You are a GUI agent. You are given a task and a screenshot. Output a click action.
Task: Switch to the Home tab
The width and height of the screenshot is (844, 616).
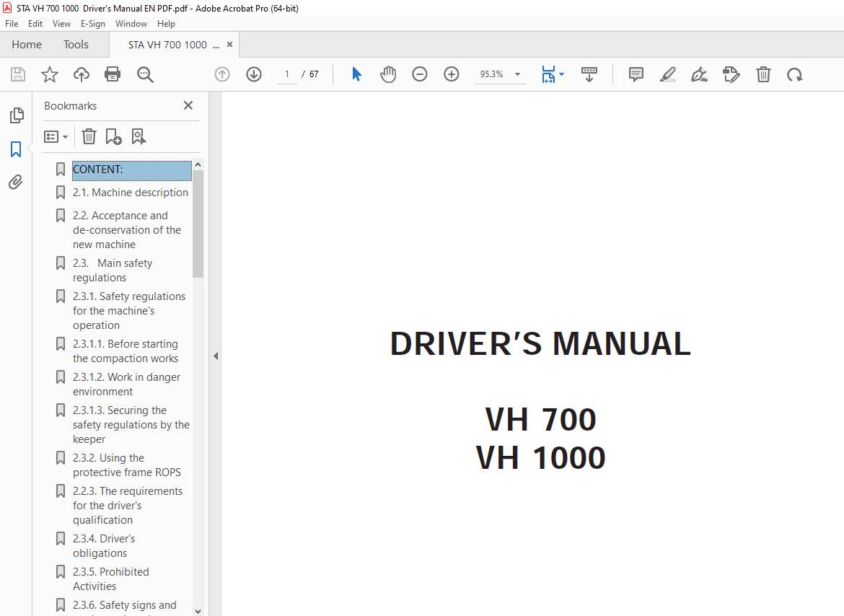tap(27, 45)
